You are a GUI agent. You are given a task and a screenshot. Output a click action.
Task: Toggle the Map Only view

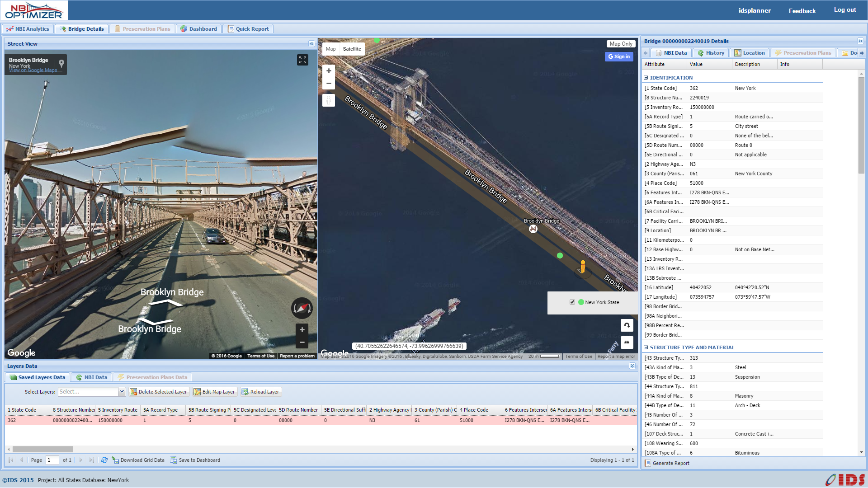point(621,44)
